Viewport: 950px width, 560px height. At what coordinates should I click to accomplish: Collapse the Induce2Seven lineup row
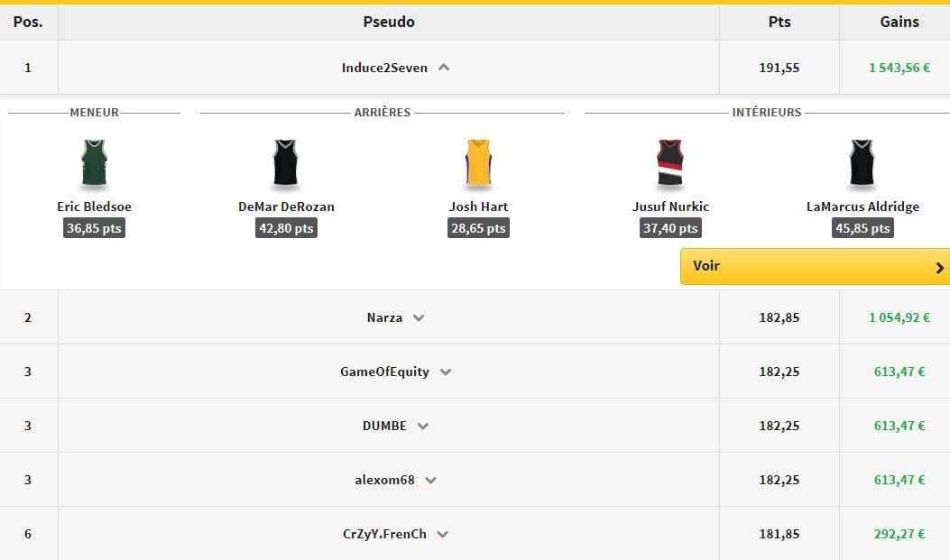point(444,68)
